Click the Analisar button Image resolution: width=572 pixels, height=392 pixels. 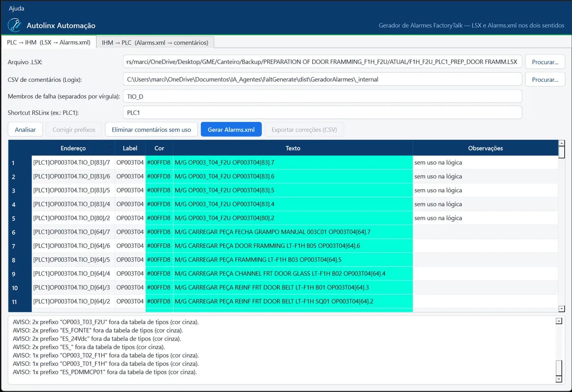tap(25, 130)
